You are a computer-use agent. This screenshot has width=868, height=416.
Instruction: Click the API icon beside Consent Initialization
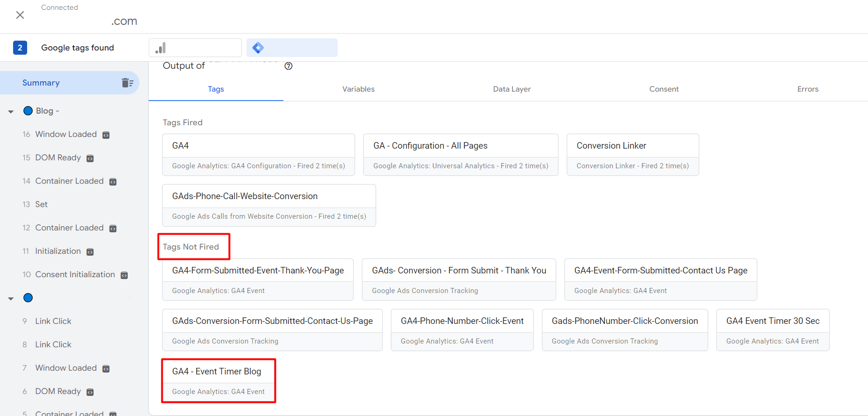point(124,275)
